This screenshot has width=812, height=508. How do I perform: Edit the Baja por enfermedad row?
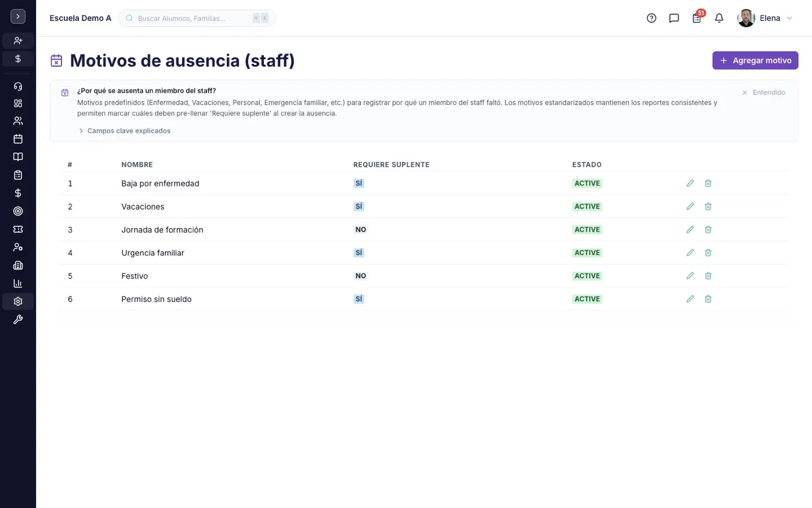pyautogui.click(x=690, y=183)
